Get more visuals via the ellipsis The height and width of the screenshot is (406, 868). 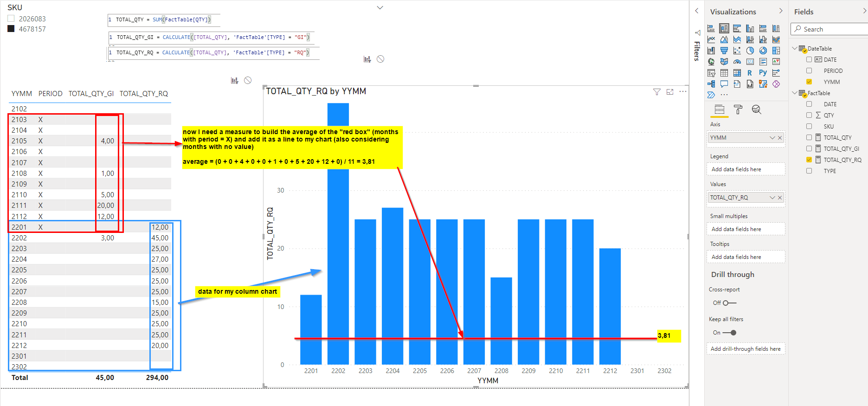click(x=724, y=95)
